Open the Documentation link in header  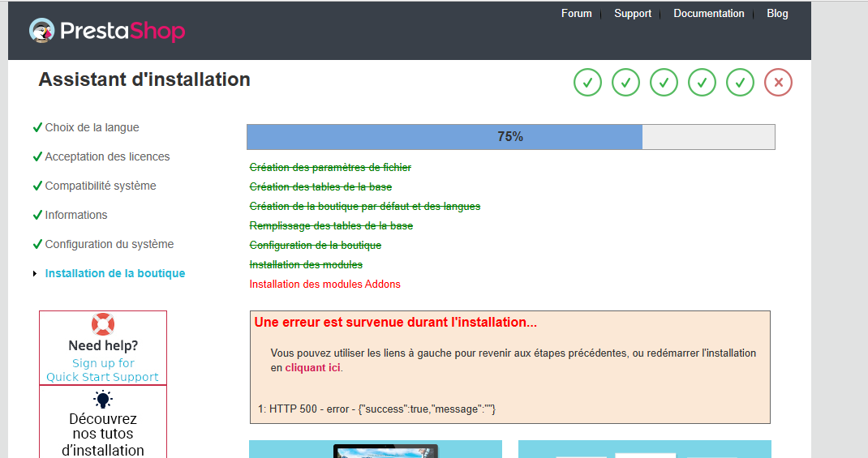(708, 13)
